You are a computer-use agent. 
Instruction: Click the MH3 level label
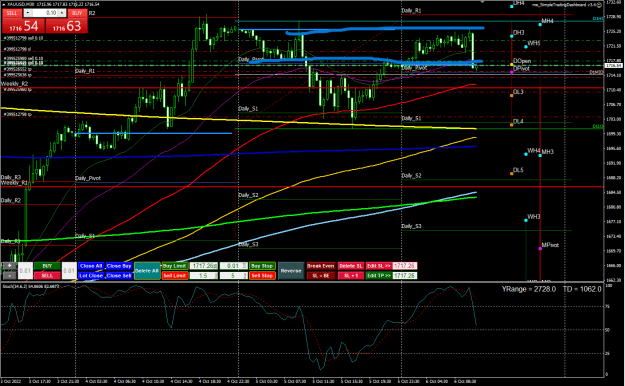click(x=548, y=152)
